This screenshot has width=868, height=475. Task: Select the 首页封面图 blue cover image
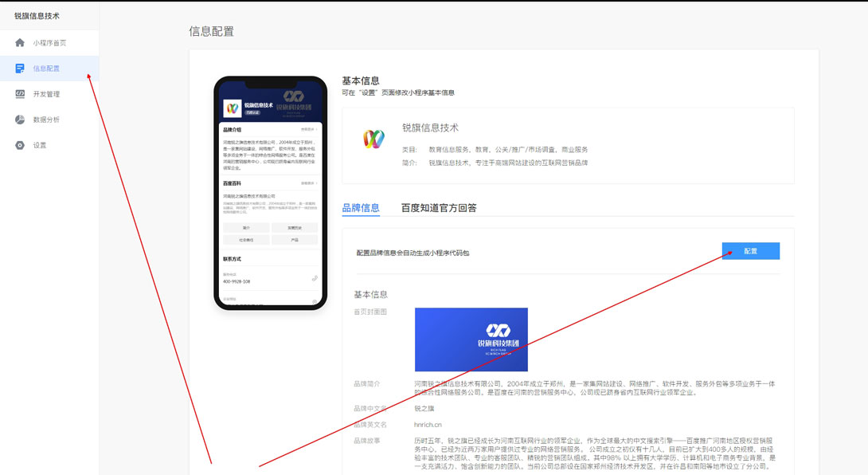click(471, 340)
